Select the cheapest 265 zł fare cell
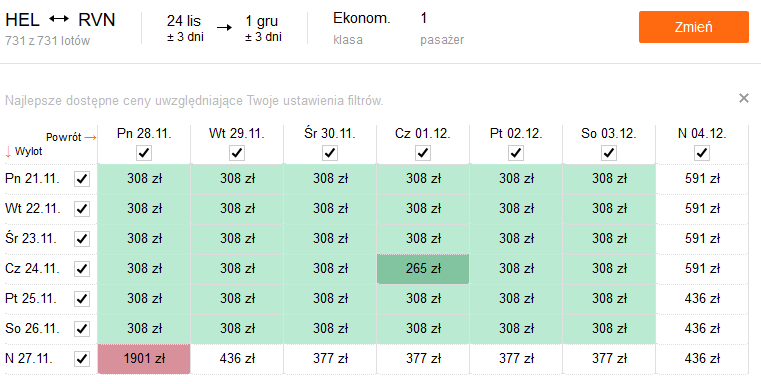This screenshot has height=384, width=761. [x=423, y=268]
